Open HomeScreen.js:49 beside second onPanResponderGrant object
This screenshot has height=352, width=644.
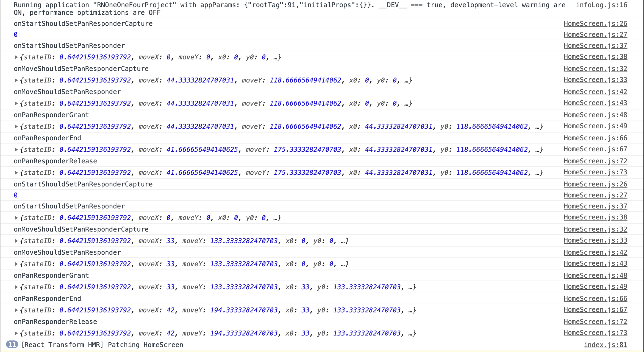(x=595, y=287)
